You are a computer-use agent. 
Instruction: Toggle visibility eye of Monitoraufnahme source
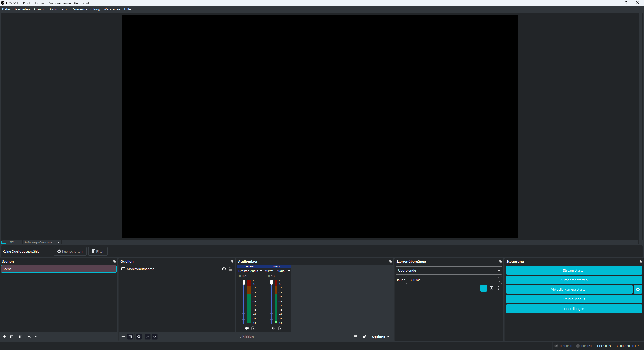pyautogui.click(x=224, y=269)
